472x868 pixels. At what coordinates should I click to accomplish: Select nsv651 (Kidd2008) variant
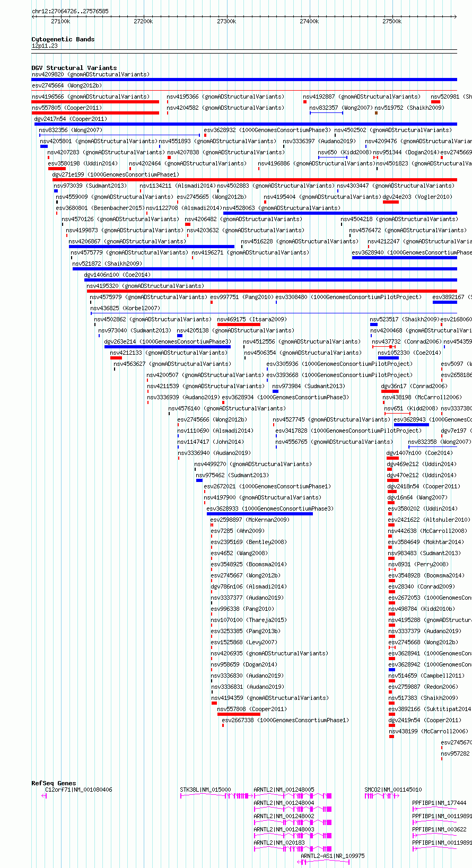coord(397,414)
